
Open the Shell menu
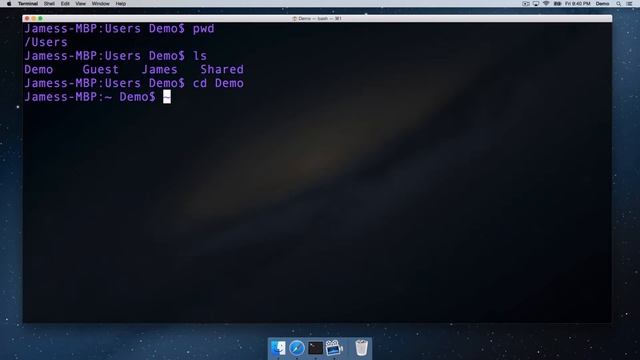tap(49, 4)
